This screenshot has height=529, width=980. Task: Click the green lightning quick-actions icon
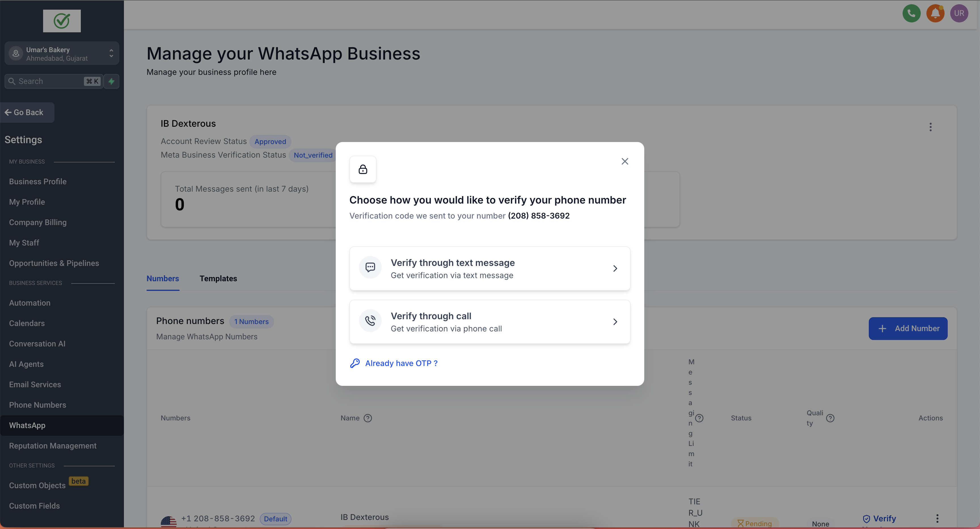point(111,81)
